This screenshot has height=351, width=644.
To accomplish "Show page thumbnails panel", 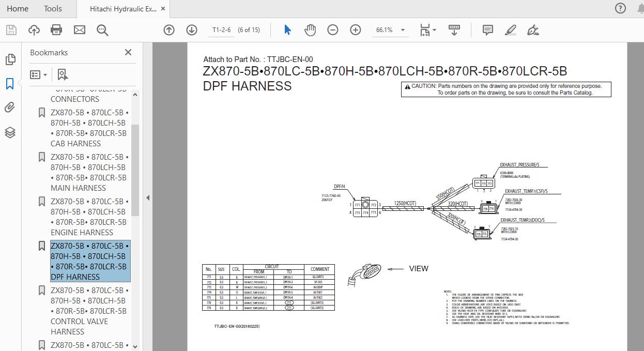I will point(10,59).
